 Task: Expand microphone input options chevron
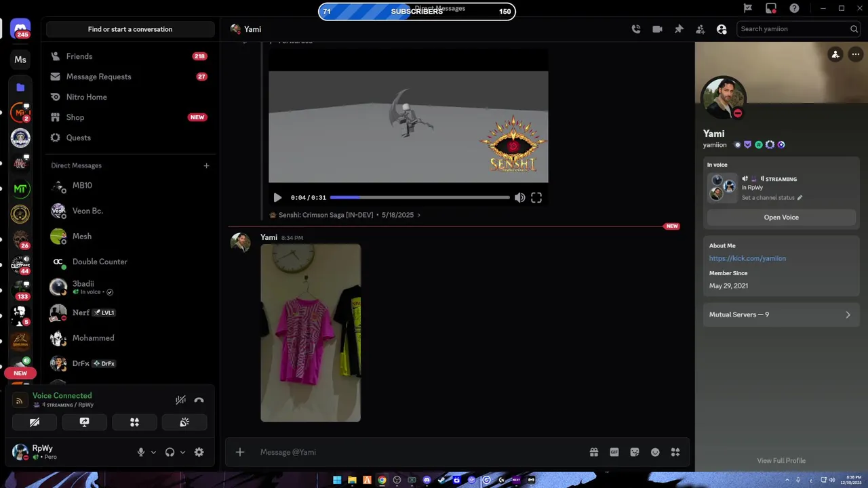click(153, 452)
